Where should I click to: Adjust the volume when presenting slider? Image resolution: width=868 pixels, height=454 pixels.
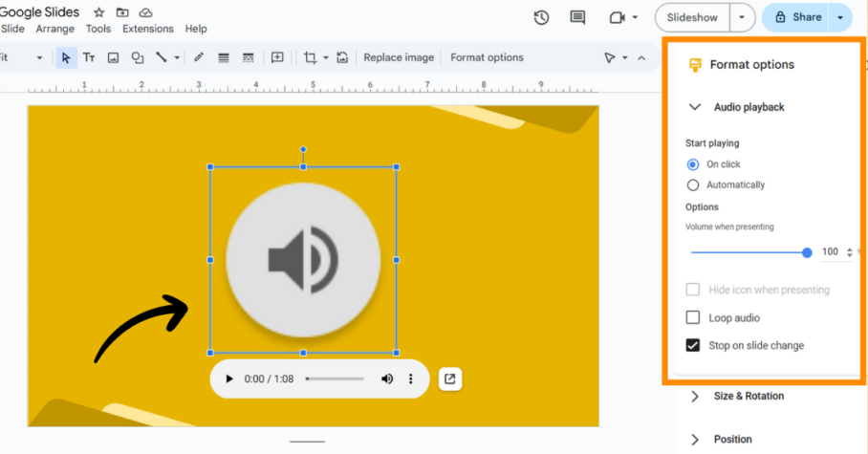tap(751, 252)
